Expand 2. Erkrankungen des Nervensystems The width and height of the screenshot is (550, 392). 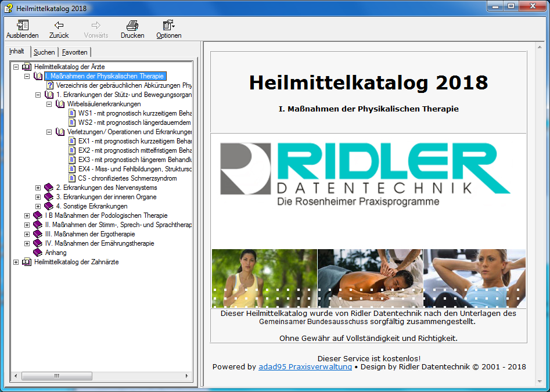[x=38, y=188]
